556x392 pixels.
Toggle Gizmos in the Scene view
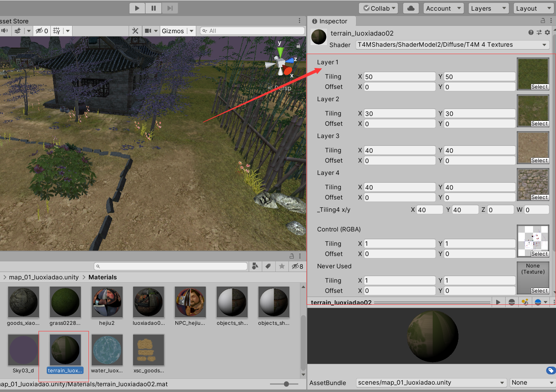tap(173, 31)
